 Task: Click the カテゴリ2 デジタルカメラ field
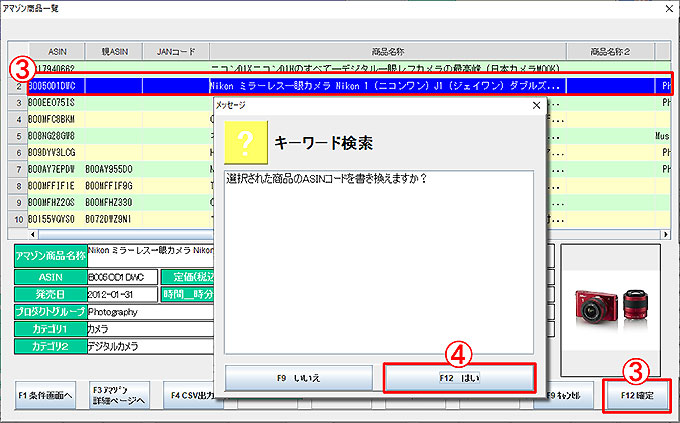tap(150, 346)
